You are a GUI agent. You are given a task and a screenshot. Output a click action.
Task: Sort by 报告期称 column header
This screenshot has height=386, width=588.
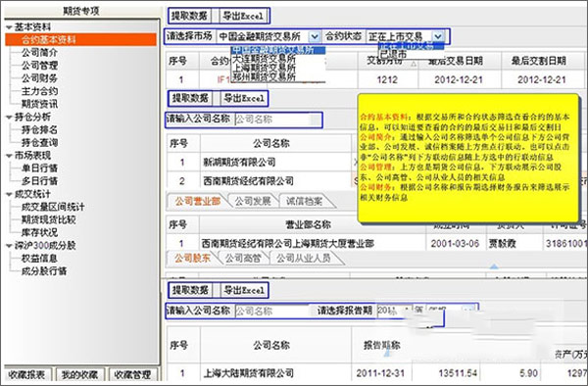tap(382, 345)
